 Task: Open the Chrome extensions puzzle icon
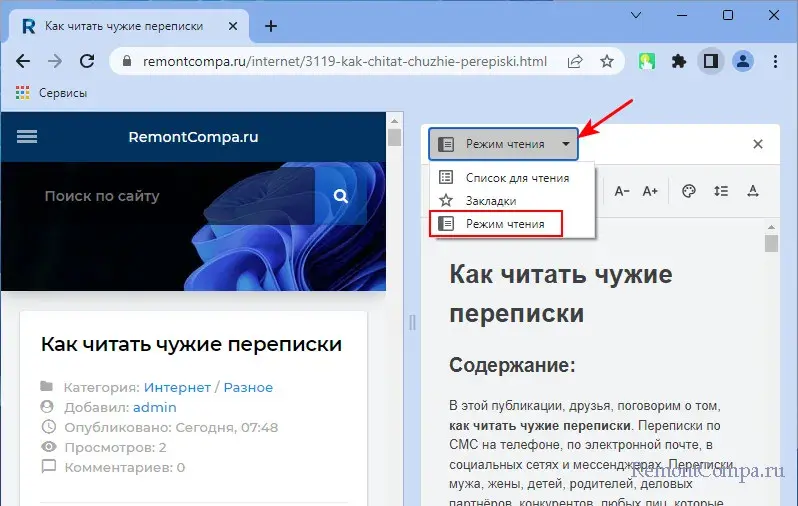click(679, 61)
